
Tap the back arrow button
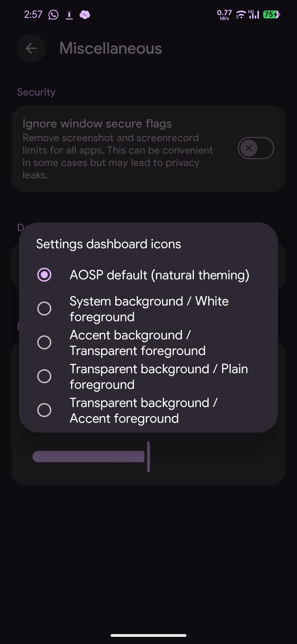click(x=31, y=48)
